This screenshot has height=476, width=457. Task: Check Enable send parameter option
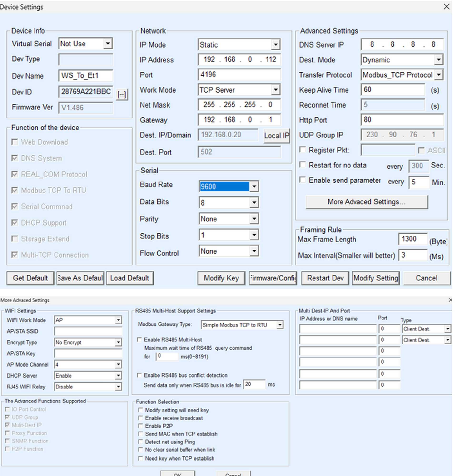[x=303, y=180]
